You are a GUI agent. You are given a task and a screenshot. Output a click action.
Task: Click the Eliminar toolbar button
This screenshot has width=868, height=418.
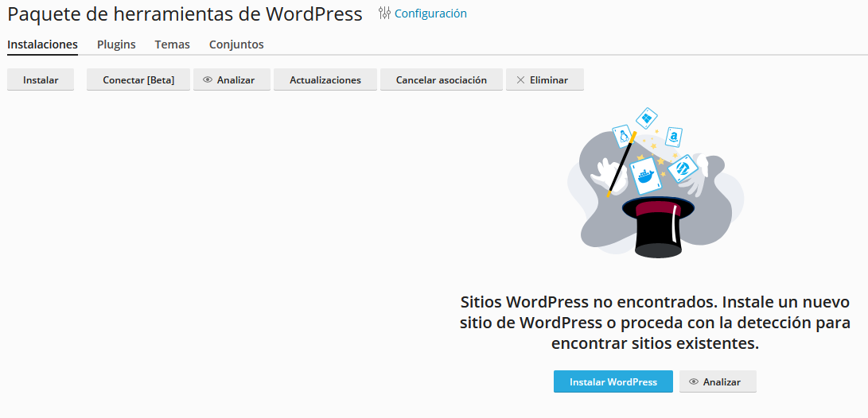click(x=545, y=79)
